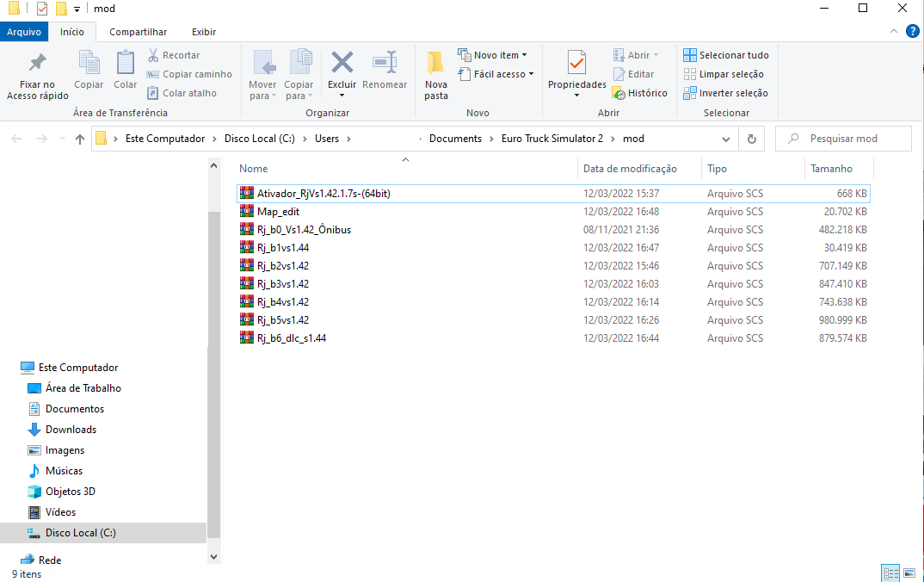The image size is (924, 582).
Task: Click Disco Local (C:) breadcrumb
Action: coord(259,139)
